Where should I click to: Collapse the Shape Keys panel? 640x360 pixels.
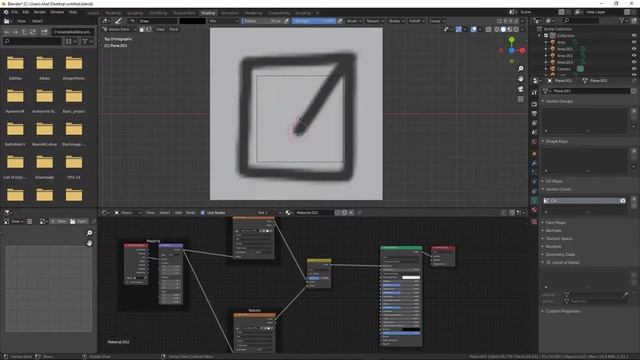point(557,141)
